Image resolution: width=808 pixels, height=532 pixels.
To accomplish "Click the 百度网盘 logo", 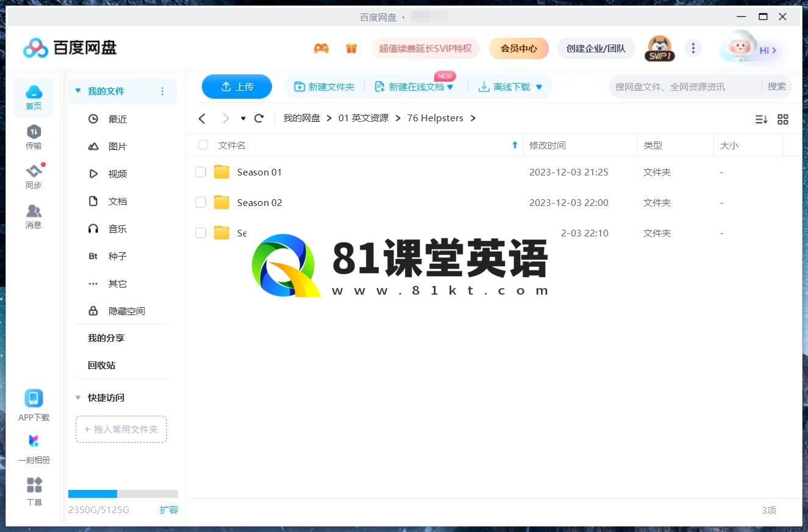I will coord(70,48).
